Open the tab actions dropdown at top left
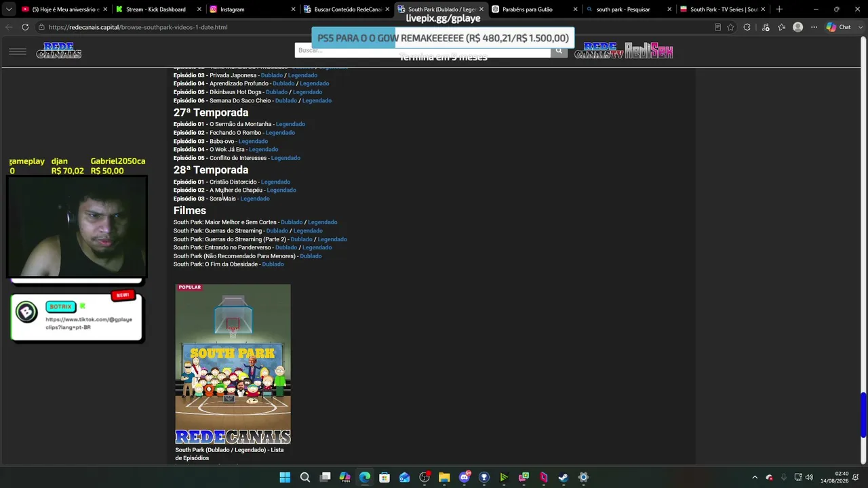The width and height of the screenshot is (868, 488). (9, 9)
